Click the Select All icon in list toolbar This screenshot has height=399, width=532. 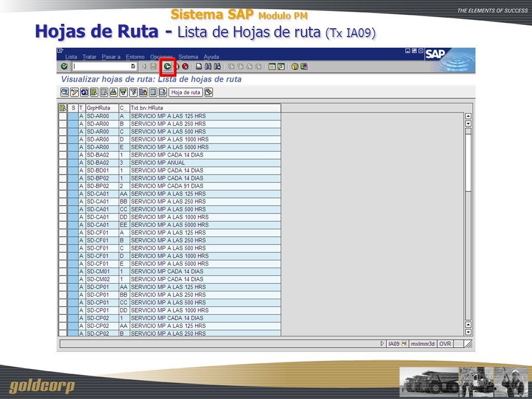94,92
